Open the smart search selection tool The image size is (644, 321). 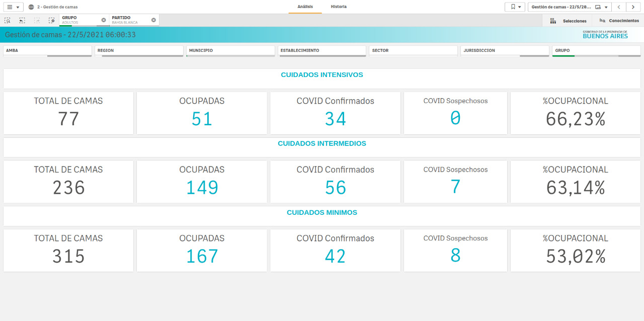pyautogui.click(x=8, y=20)
